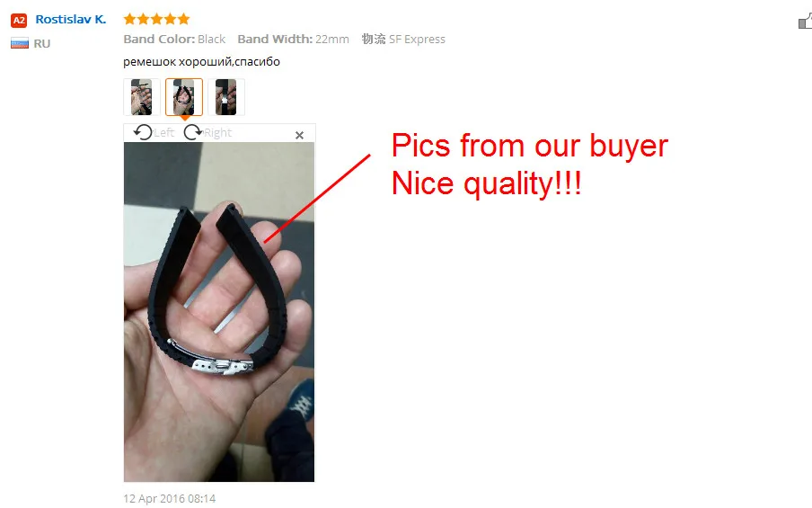
Task: Click the Right rotate label
Action: pos(217,133)
